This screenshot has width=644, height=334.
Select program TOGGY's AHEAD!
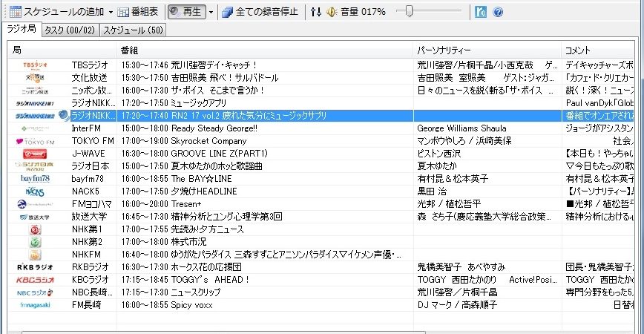point(210,280)
